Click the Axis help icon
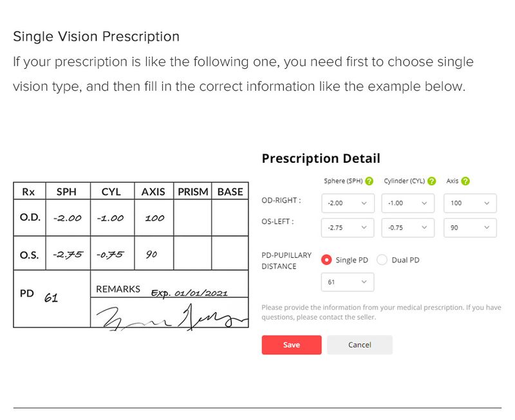The height and width of the screenshot is (420, 515). 465,181
